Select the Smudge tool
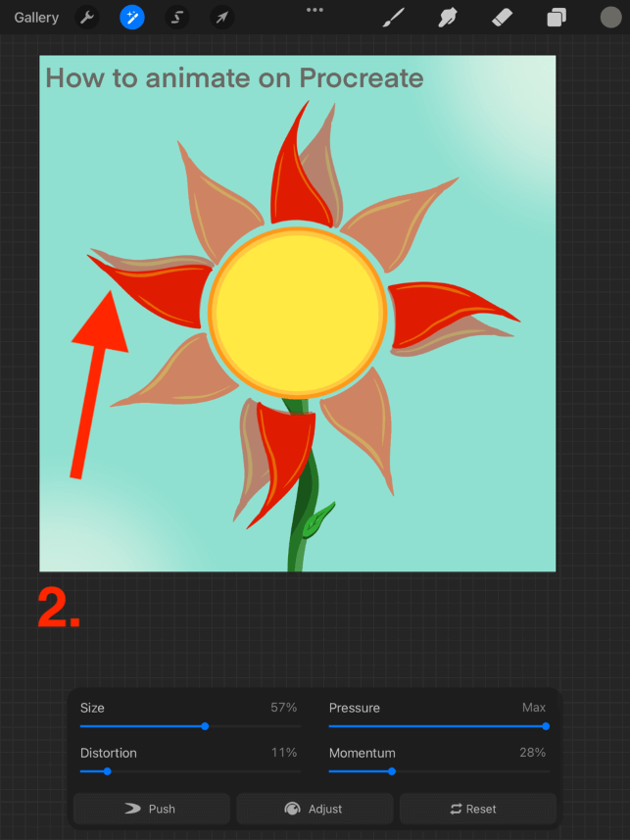Viewport: 630px width, 840px height. point(448,18)
